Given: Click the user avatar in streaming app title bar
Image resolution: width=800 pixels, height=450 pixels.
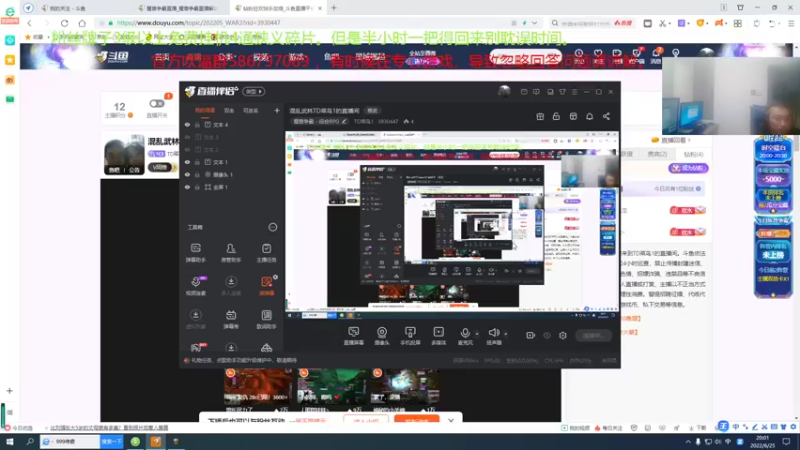Looking at the screenshot, I should [504, 91].
